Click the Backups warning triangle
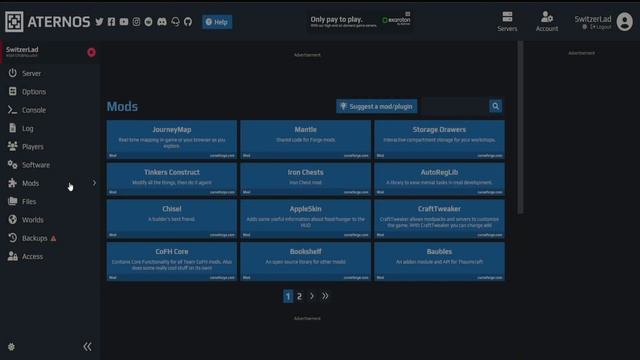The image size is (640, 360). click(53, 238)
